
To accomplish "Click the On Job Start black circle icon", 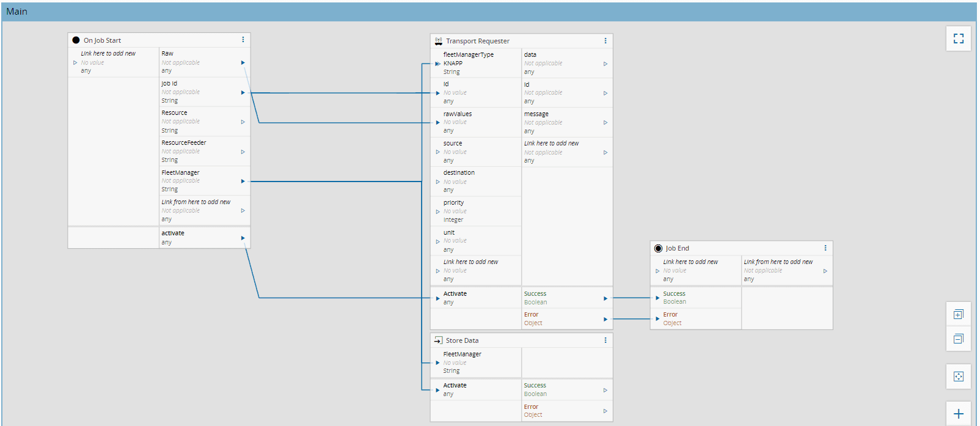I will pos(76,40).
